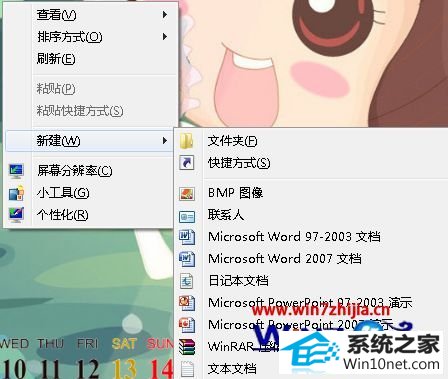Click the PowerPoint 97-2003 presentation icon
This screenshot has height=379, width=448.
(187, 303)
